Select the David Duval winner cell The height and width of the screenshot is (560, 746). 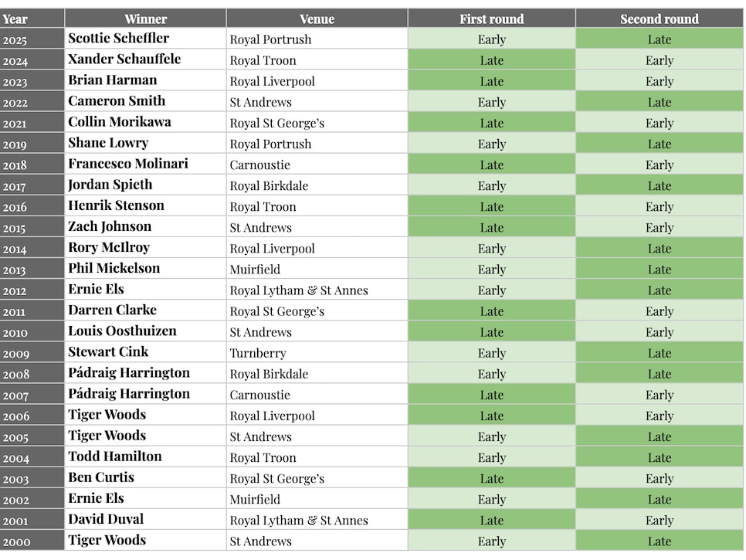(146, 520)
